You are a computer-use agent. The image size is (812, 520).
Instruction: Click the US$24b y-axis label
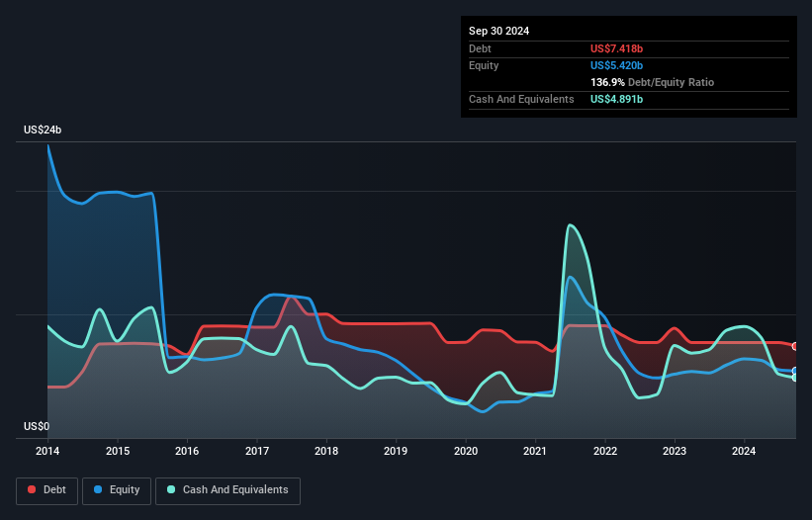click(43, 130)
